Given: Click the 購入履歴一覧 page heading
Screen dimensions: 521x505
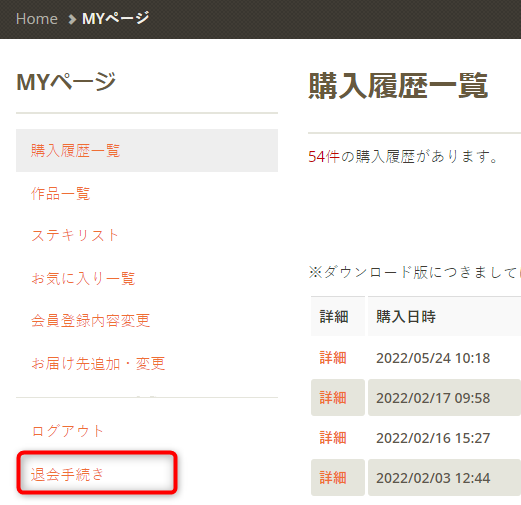Looking at the screenshot, I should tap(398, 86).
